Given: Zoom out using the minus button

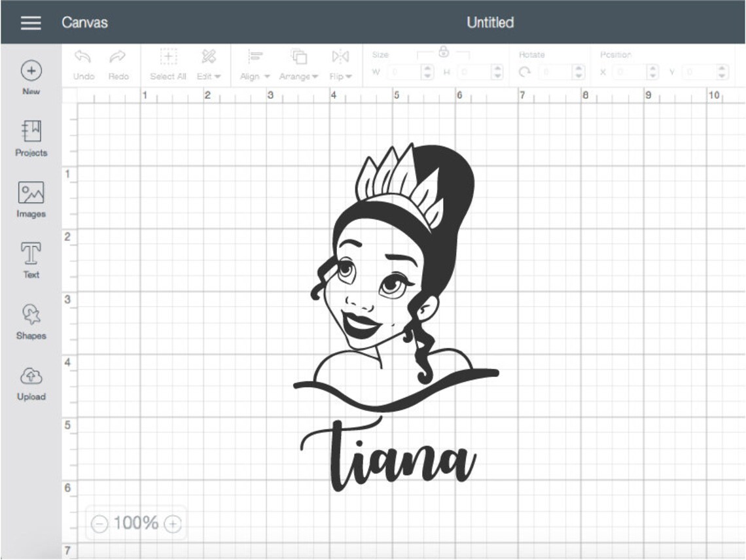Looking at the screenshot, I should (99, 523).
